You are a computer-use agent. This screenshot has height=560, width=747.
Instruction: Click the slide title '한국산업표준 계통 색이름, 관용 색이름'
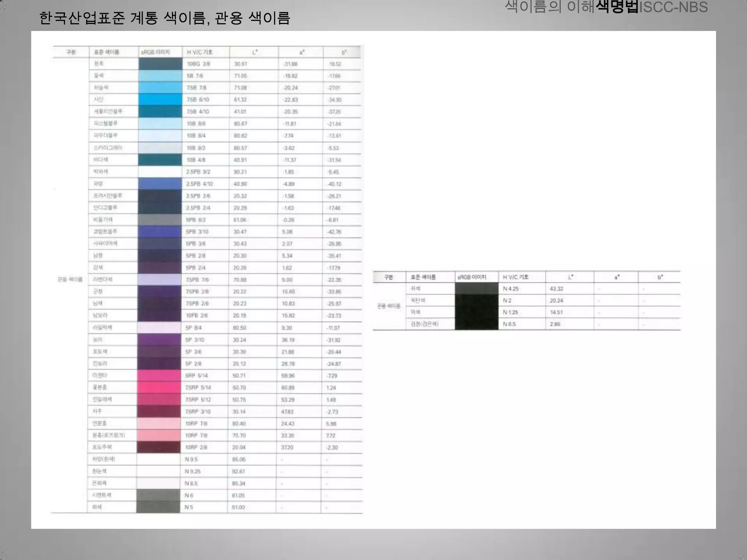[165, 18]
